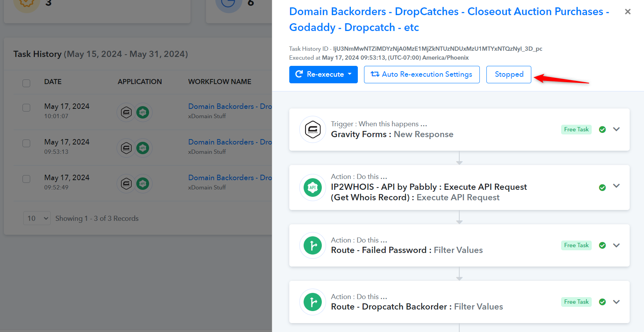Click xDomain Stuff folder under 09:52:49 row
The image size is (644, 332).
207,188
